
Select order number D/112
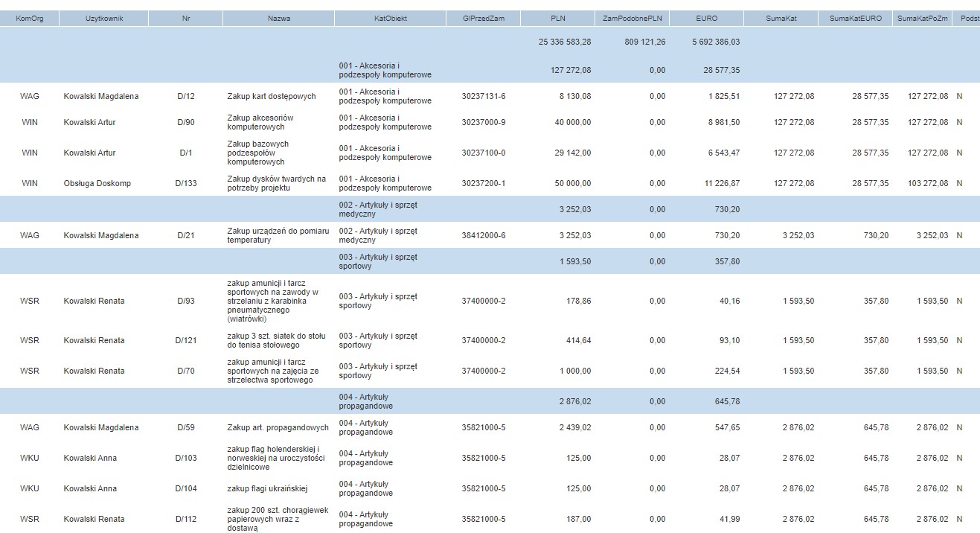[186, 519]
